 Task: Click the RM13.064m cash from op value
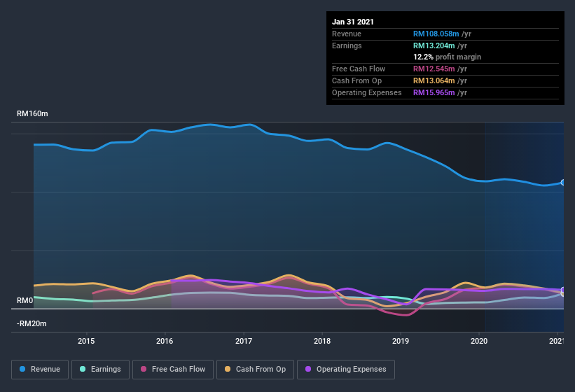(434, 80)
